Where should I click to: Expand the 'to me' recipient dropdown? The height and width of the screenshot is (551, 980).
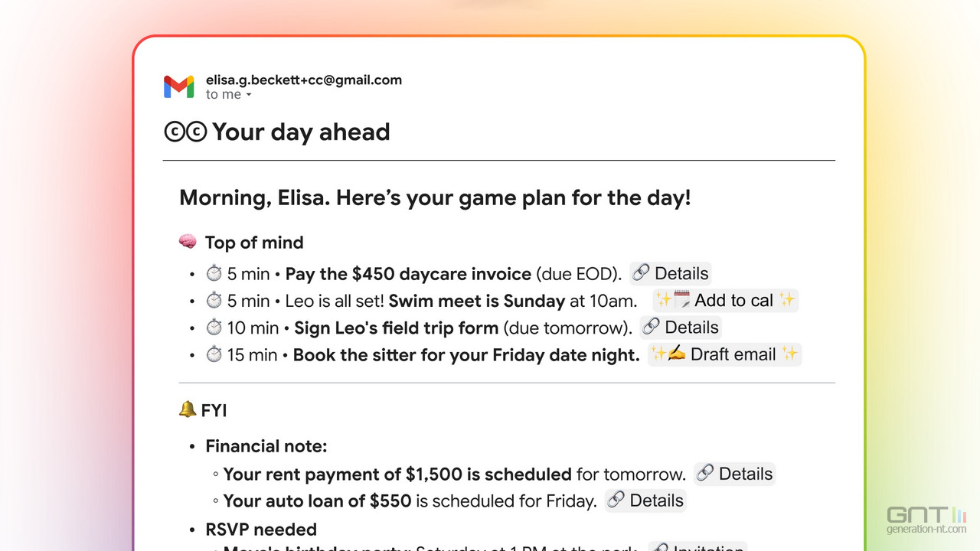click(228, 95)
